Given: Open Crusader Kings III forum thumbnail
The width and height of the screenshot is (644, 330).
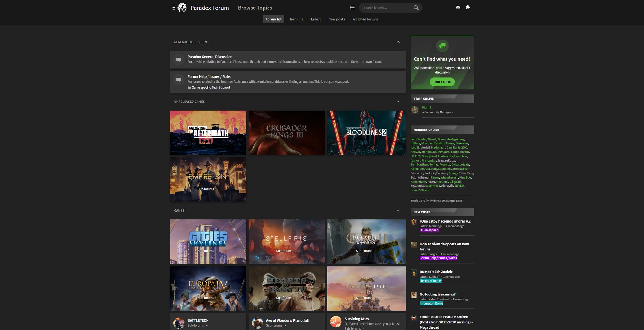Looking at the screenshot, I should (286, 133).
